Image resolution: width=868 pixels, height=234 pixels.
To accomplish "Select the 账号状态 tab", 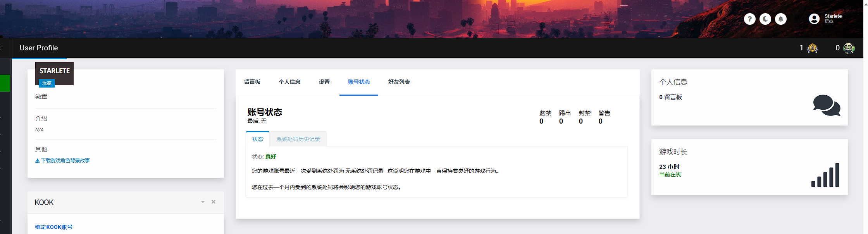I will (359, 82).
